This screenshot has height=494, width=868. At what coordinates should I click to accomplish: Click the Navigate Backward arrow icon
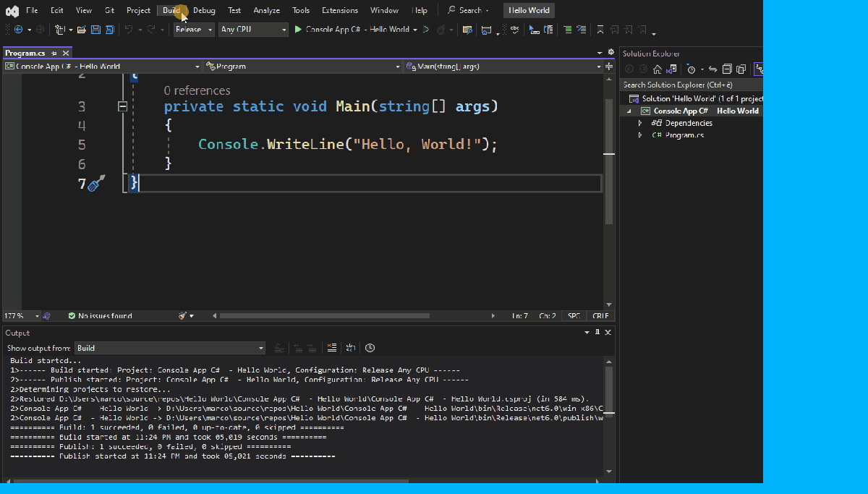[18, 30]
